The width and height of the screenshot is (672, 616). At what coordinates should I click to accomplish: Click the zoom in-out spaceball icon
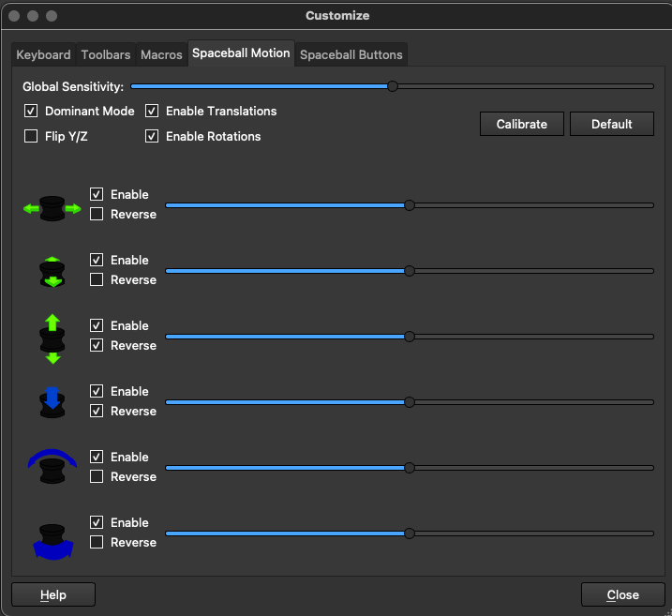pos(52,272)
